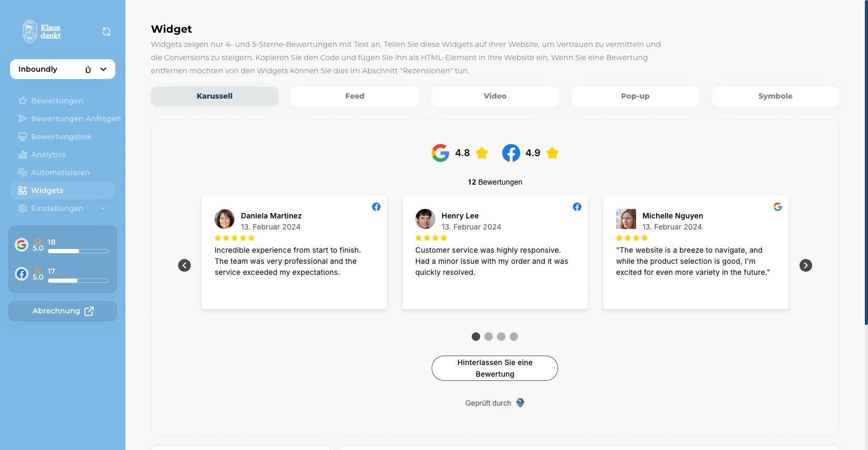
Task: Go to previous carousel slide arrow
Action: click(184, 265)
